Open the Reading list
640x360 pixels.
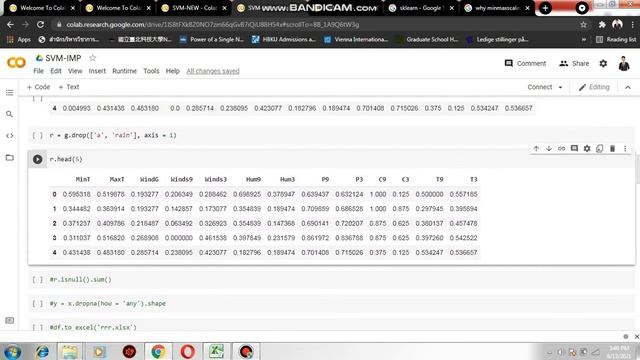point(616,39)
